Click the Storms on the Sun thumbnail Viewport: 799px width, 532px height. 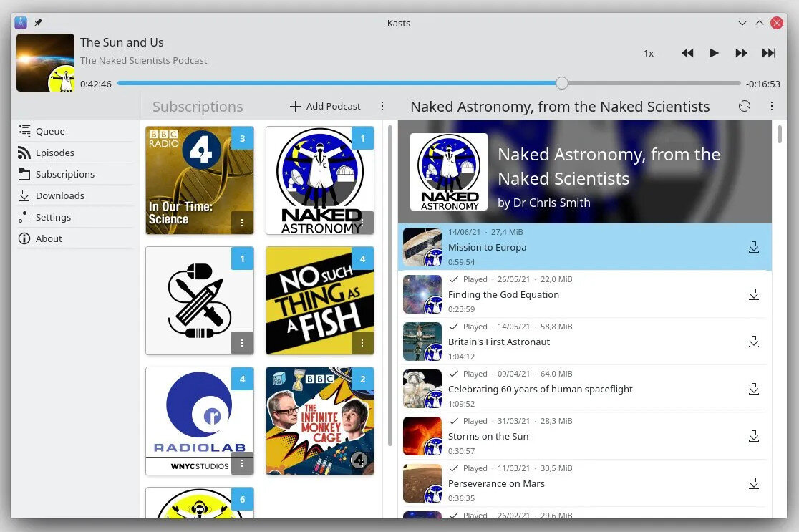[422, 436]
